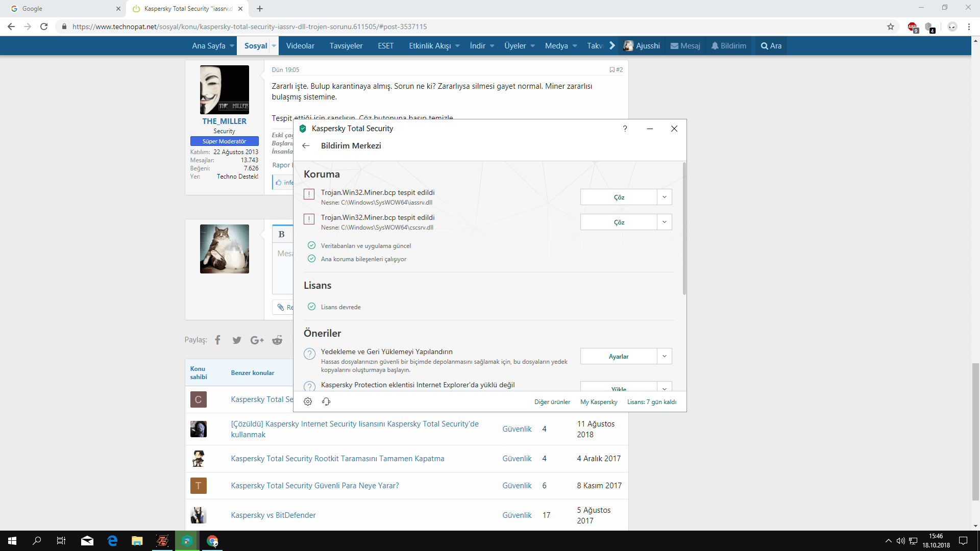Screen dimensions: 980x551
Task: Share thread via Twitter icon
Action: tap(237, 340)
